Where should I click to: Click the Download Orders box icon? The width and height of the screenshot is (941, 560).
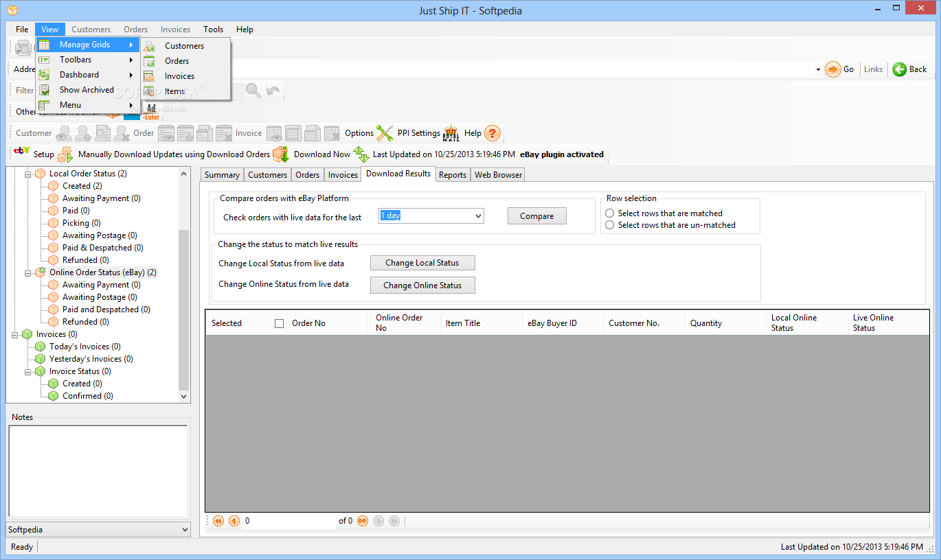tap(280, 154)
